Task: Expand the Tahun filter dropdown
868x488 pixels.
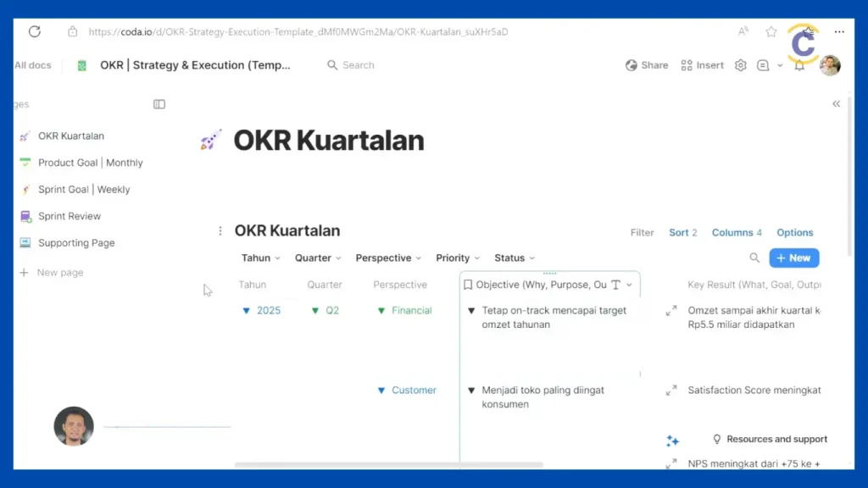Action: pyautogui.click(x=261, y=258)
